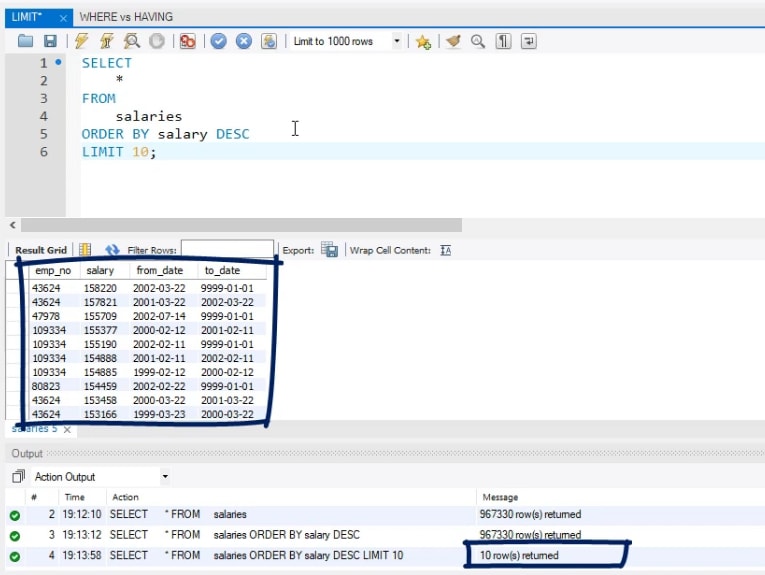The width and height of the screenshot is (765, 575).
Task: Toggle the auto-commit mode icon
Action: 268,41
